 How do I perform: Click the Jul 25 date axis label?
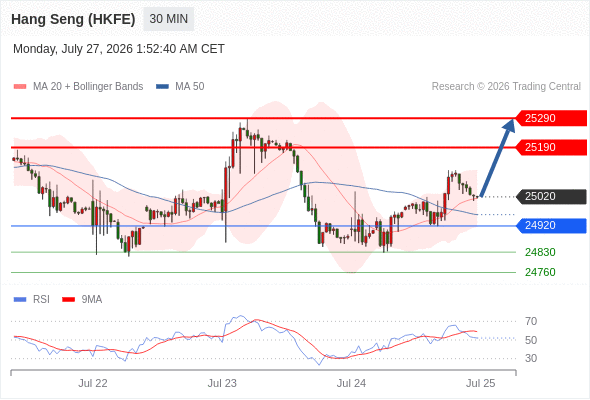click(x=481, y=383)
